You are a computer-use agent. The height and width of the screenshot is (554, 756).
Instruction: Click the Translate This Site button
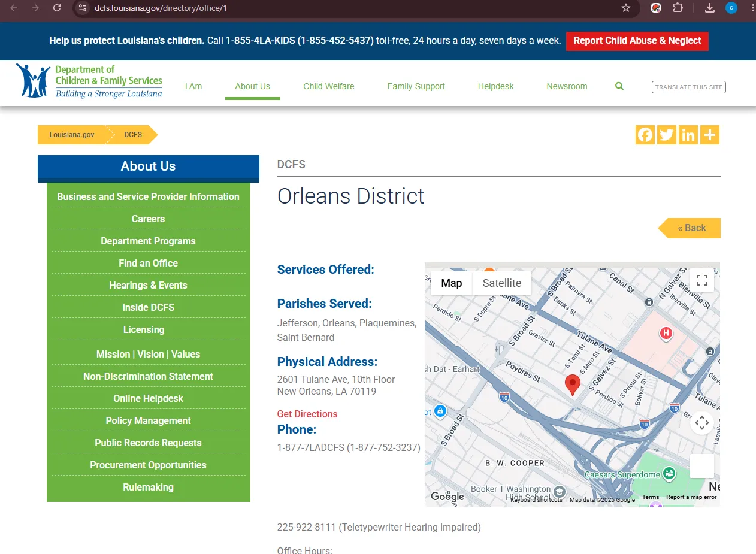click(x=689, y=87)
